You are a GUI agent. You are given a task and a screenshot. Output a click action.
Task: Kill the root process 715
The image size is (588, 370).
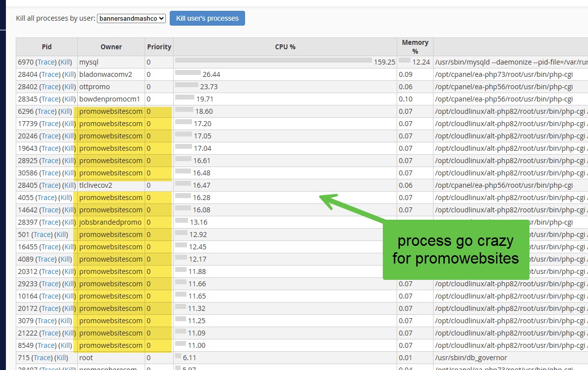[x=61, y=358]
